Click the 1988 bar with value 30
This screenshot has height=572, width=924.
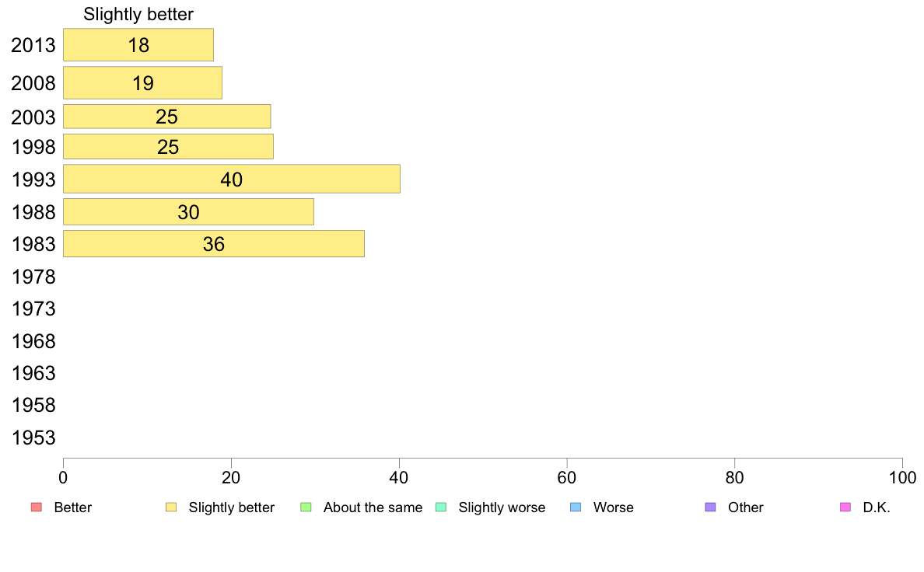pyautogui.click(x=188, y=212)
